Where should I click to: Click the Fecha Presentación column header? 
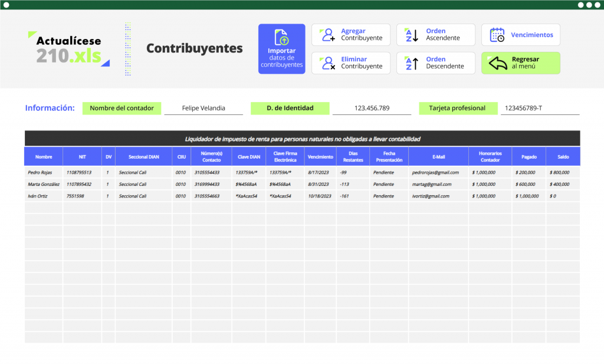pyautogui.click(x=389, y=156)
